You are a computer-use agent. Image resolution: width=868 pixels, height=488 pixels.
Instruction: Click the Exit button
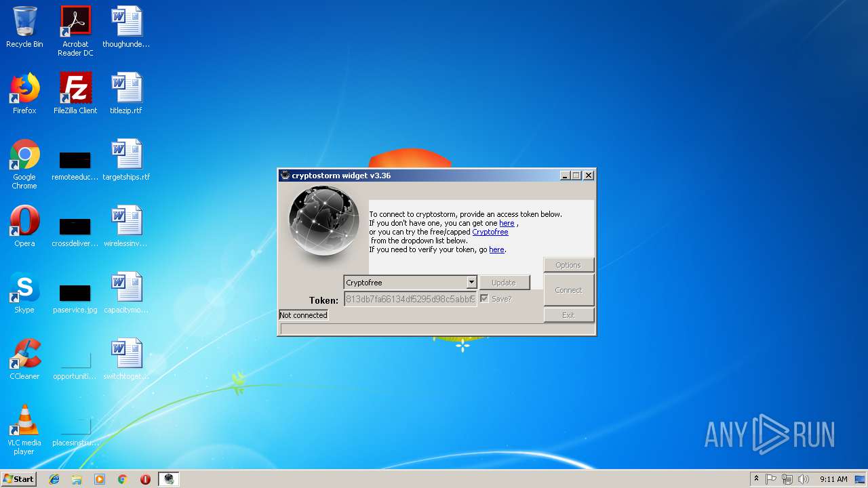pos(568,315)
